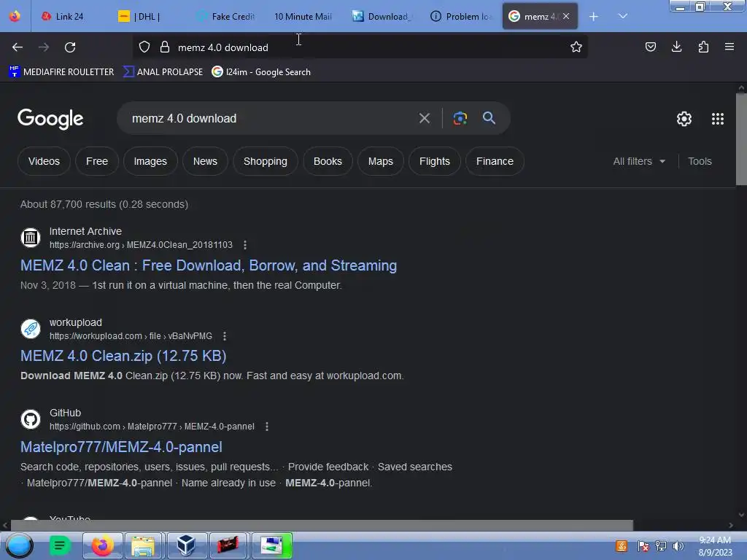
Task: Open more options for GitHub result
Action: (x=267, y=427)
